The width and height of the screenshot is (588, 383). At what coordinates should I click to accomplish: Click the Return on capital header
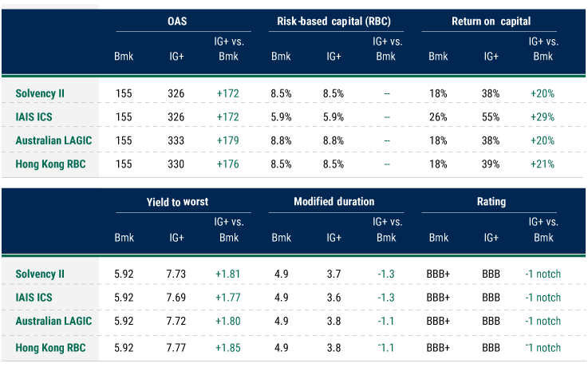[x=491, y=21]
